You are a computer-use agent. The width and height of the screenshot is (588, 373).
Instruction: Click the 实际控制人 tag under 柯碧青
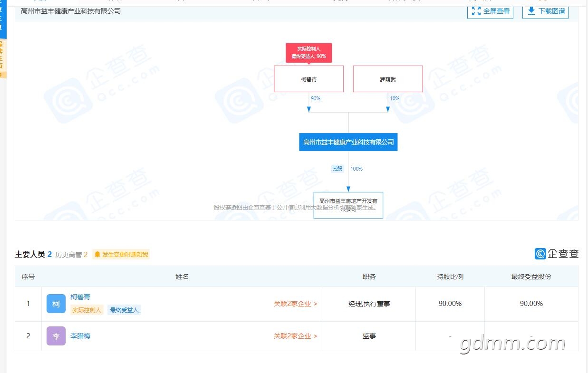pos(87,310)
